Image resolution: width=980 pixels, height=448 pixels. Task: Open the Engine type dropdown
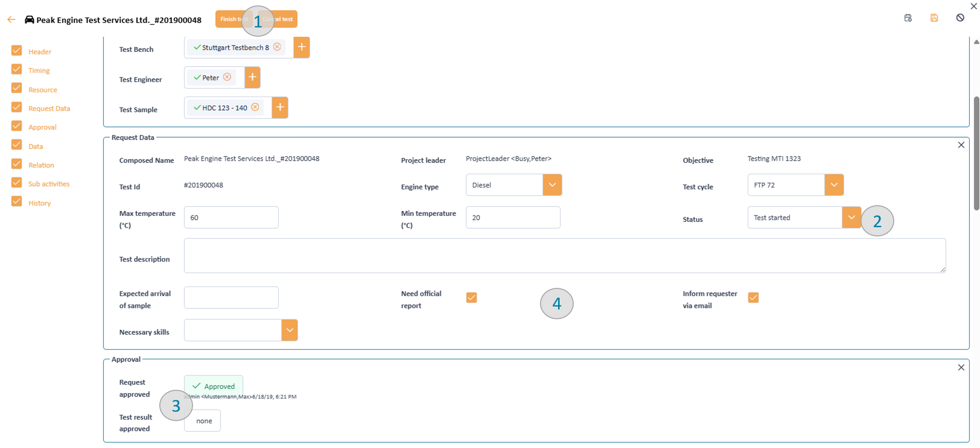click(552, 185)
